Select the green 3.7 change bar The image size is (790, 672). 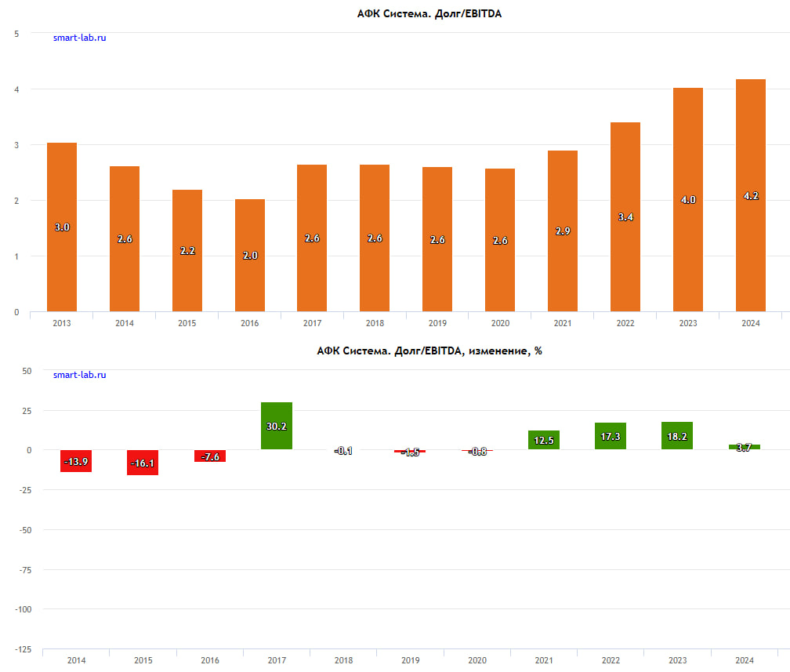point(745,447)
